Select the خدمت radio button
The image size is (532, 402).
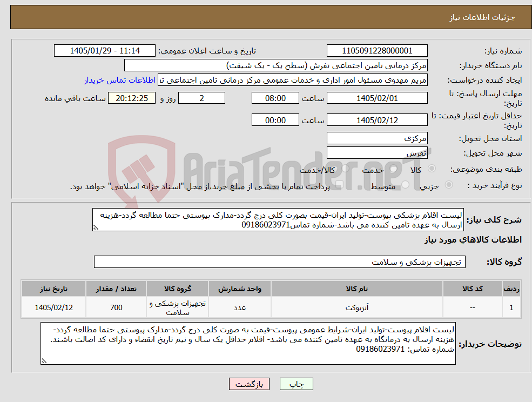(x=394, y=169)
